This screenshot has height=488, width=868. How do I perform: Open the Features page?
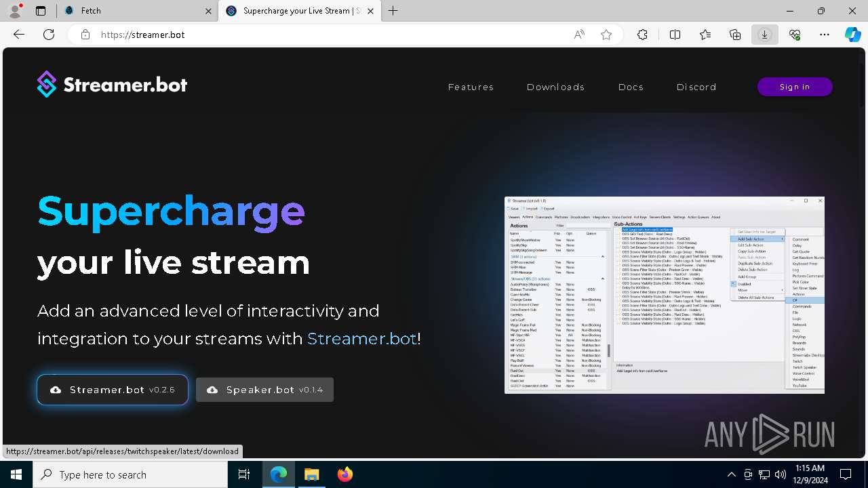[471, 87]
